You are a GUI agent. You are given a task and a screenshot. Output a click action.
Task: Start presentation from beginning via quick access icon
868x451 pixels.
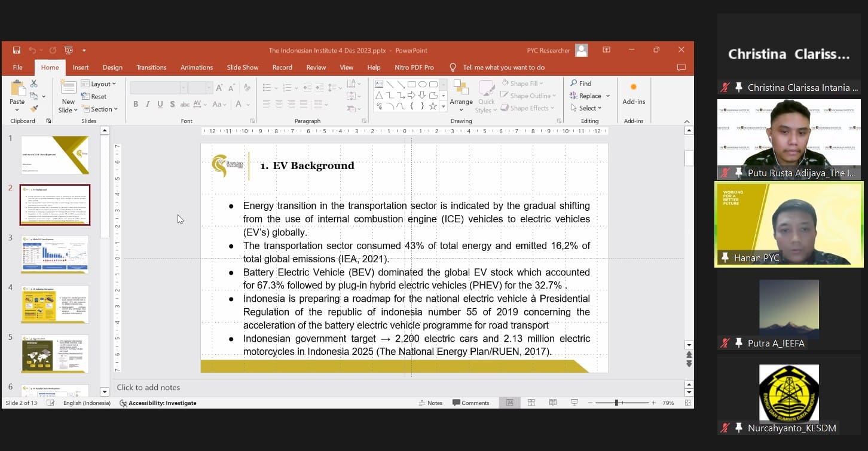pyautogui.click(x=69, y=50)
